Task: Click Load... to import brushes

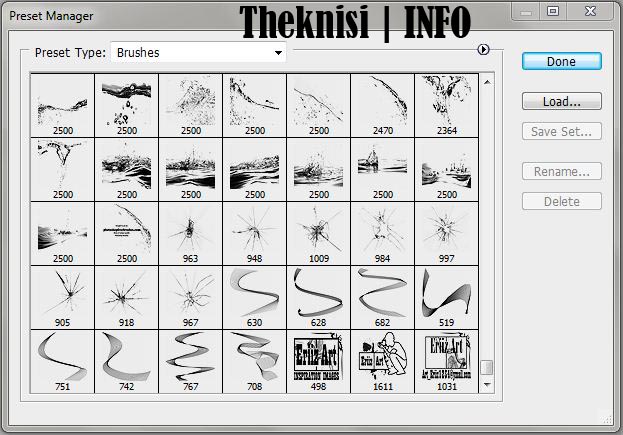Action: [x=561, y=101]
